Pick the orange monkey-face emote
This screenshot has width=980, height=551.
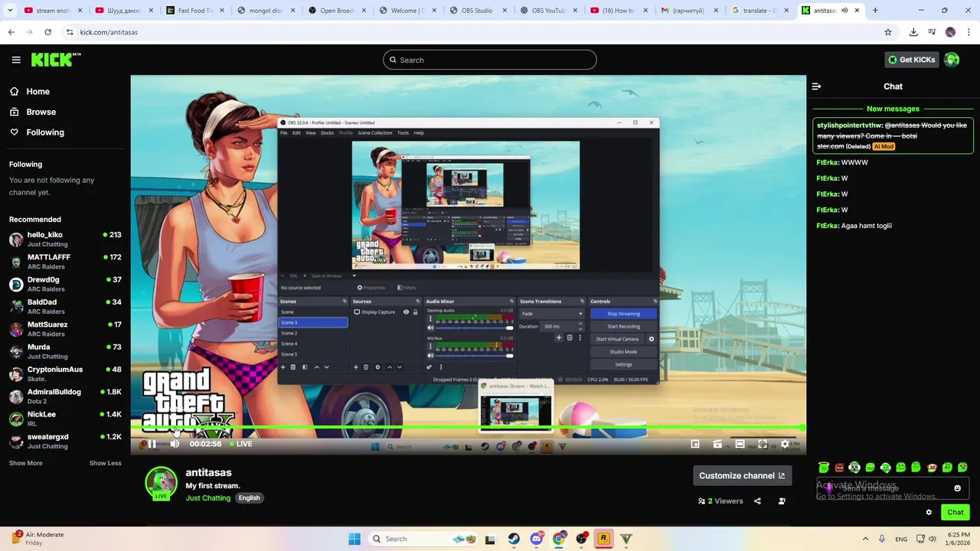(932, 468)
